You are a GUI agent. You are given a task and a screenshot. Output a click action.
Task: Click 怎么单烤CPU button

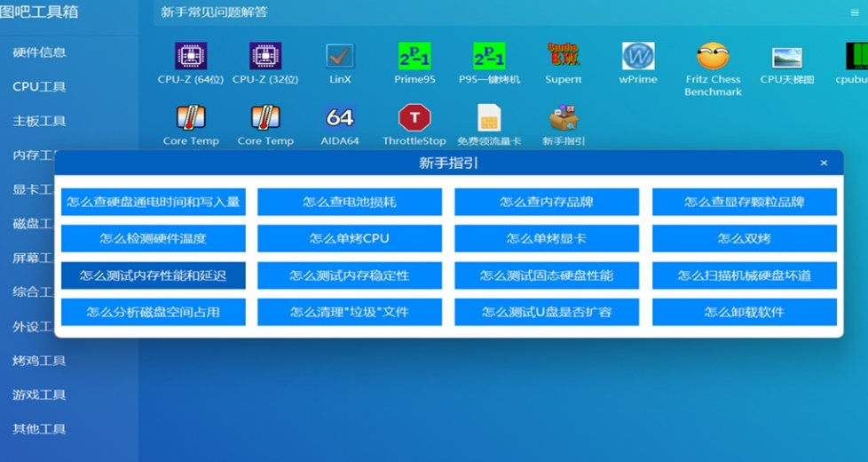pyautogui.click(x=350, y=239)
